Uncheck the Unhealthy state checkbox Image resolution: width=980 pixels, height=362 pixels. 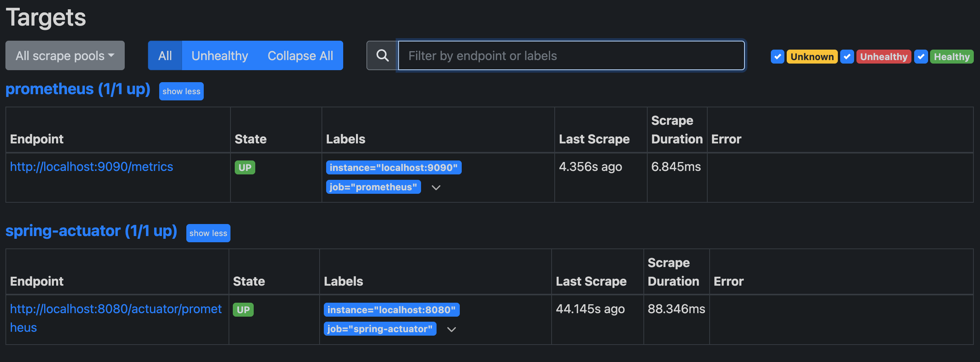(x=847, y=57)
